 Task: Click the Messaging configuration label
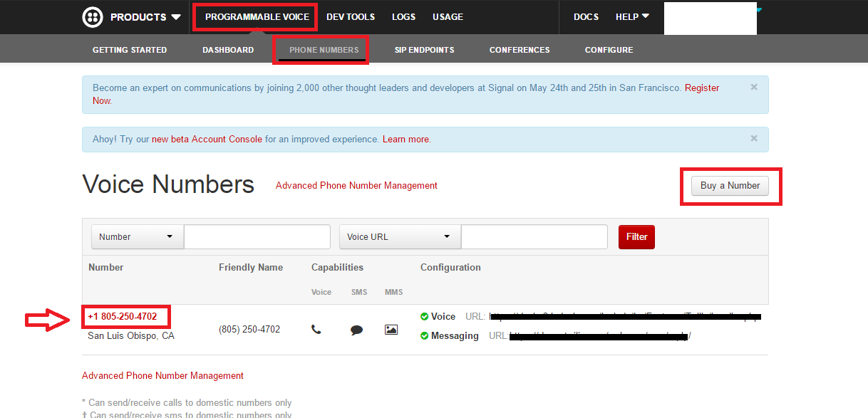tap(455, 336)
